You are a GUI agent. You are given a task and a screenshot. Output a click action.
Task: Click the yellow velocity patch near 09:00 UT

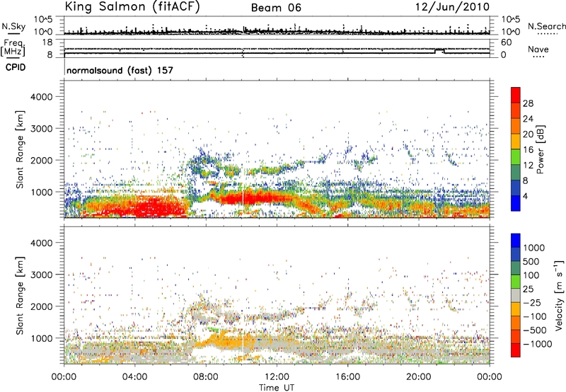coord(226,341)
